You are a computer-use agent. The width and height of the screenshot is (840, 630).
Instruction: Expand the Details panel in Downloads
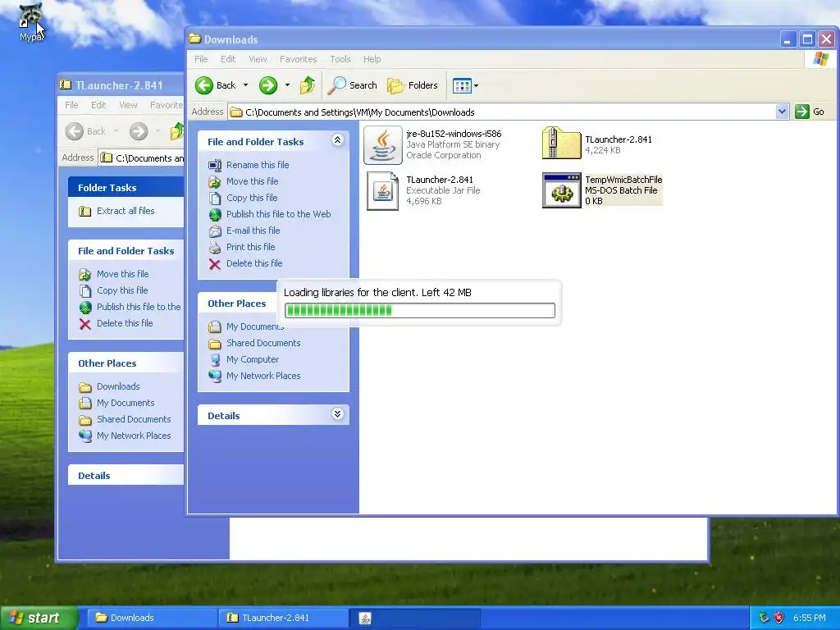tap(337, 413)
